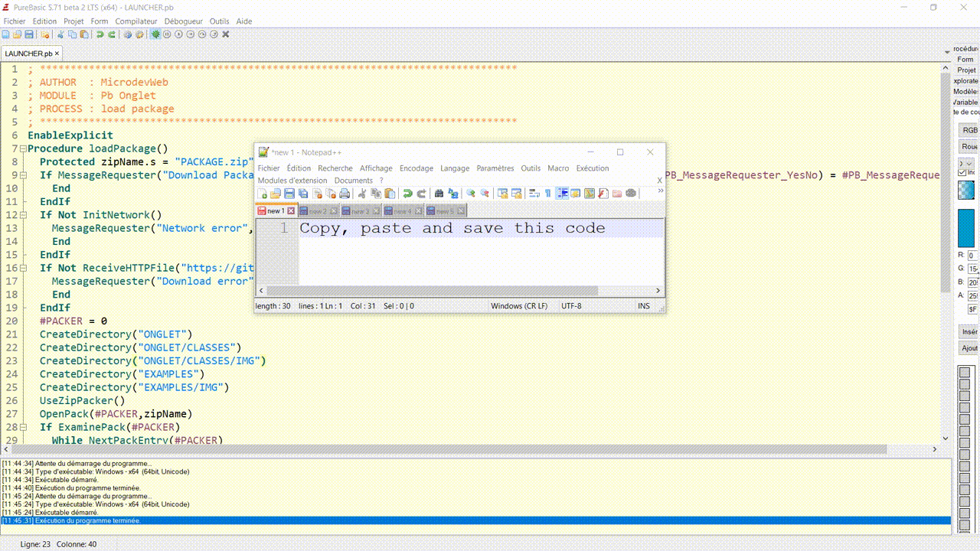Click the Notepad++ line 1 text
Viewport: 980px width, 551px height.
tap(452, 228)
